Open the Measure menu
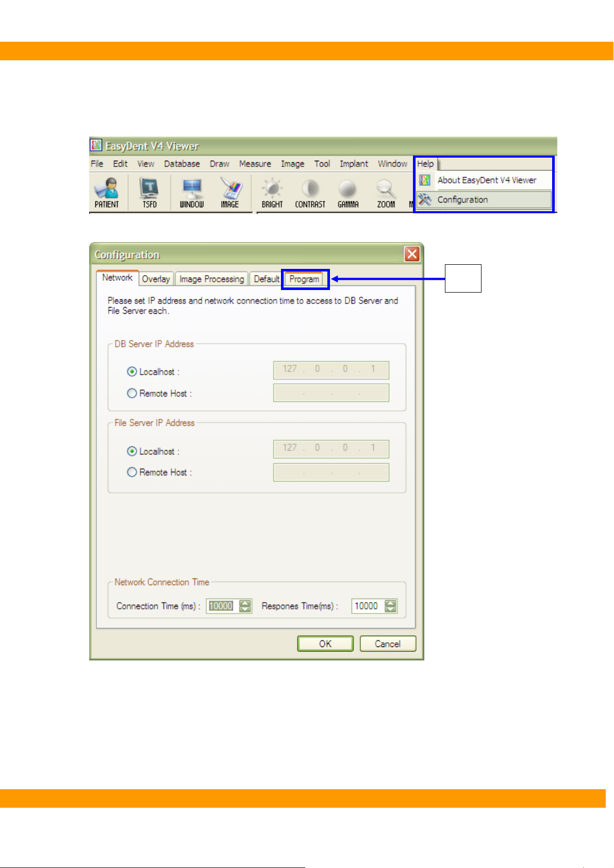This screenshot has height=868, width=614. pyautogui.click(x=255, y=164)
